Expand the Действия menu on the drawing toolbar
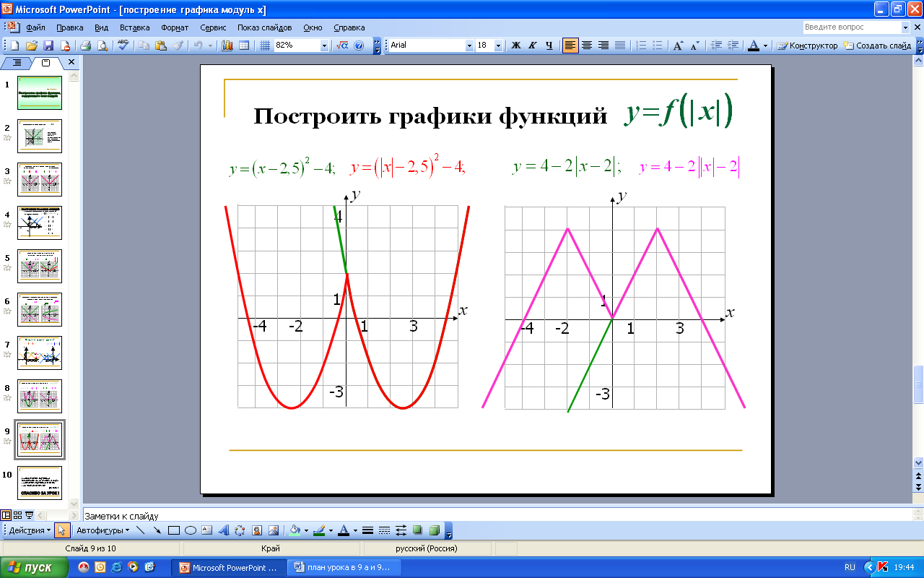Viewport: 924px width, 578px height. 29,530
